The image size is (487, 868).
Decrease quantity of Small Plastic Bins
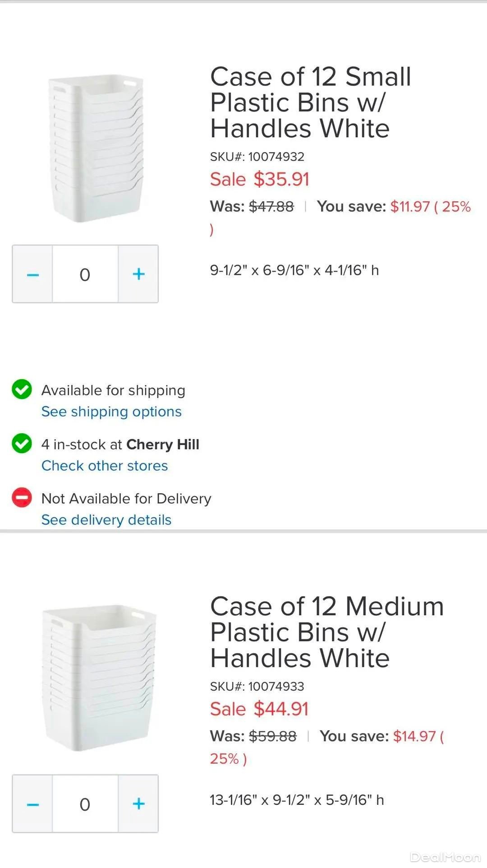coord(32,274)
